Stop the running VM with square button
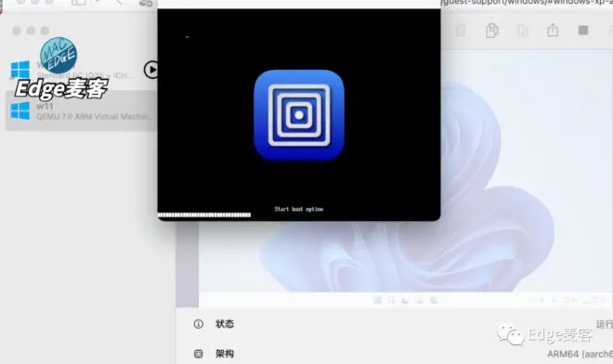Image resolution: width=613 pixels, height=364 pixels. click(x=583, y=30)
